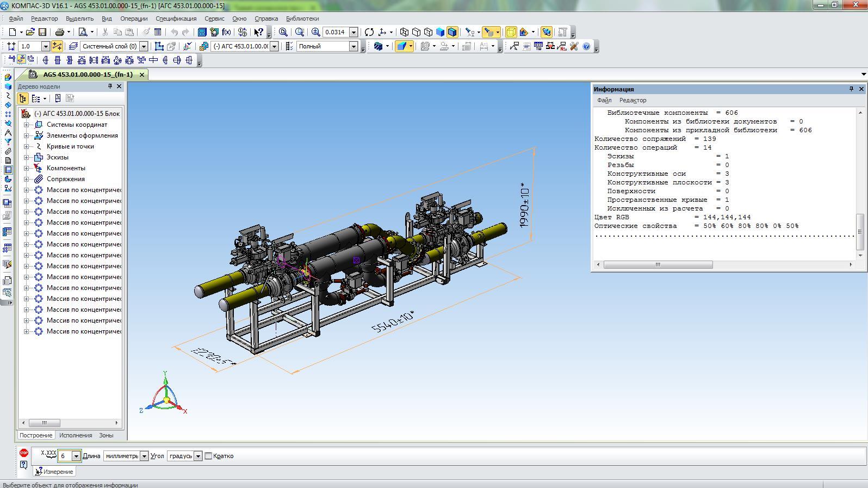Toggle the Кратко checkbox

pyautogui.click(x=208, y=456)
